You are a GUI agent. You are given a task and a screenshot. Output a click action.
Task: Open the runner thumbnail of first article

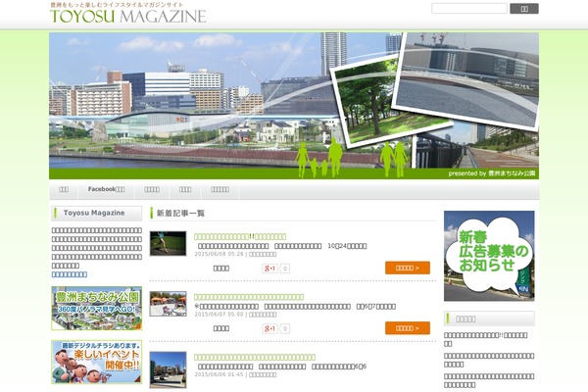[168, 243]
